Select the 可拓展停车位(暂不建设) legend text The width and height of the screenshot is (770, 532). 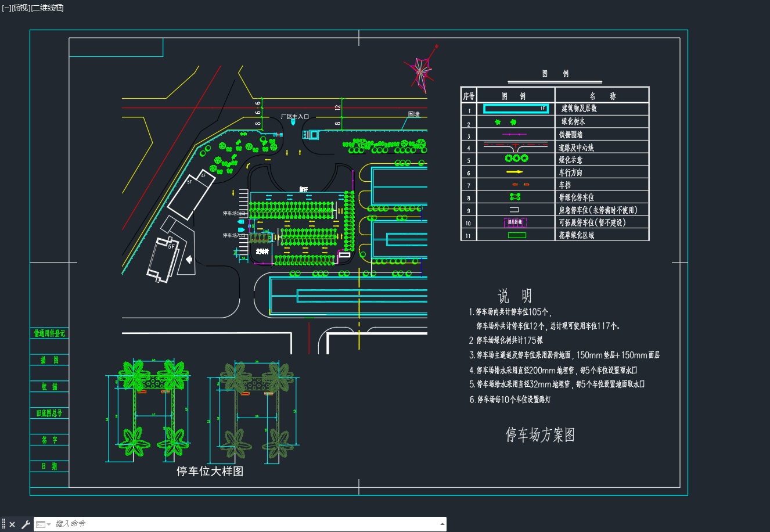tap(592, 222)
